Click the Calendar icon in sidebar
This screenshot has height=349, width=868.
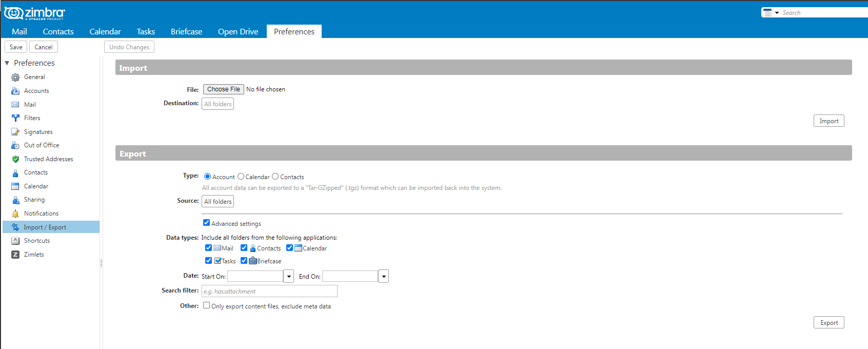pyautogui.click(x=15, y=186)
